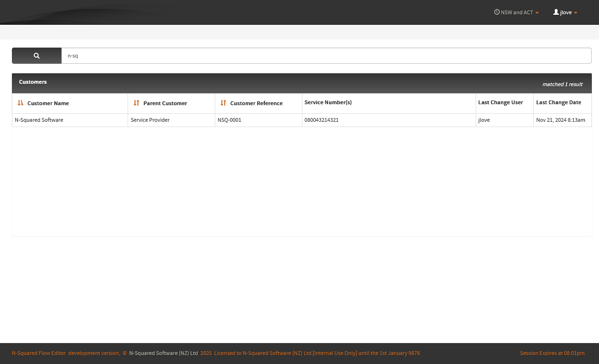Screen dimensions: 599x364
Task: Click the user silhouette icon in top bar
Action: click(x=556, y=12)
